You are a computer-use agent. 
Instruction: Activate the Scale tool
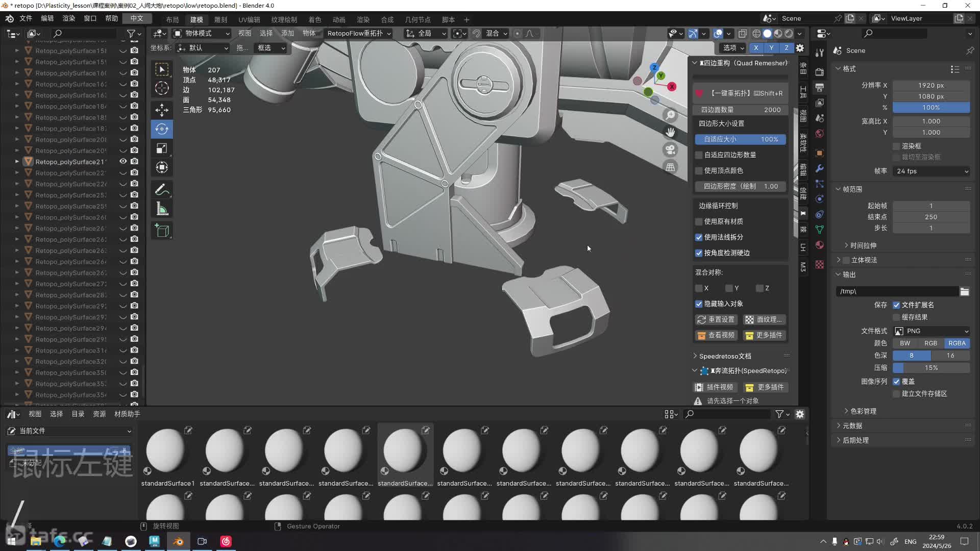pos(162,148)
